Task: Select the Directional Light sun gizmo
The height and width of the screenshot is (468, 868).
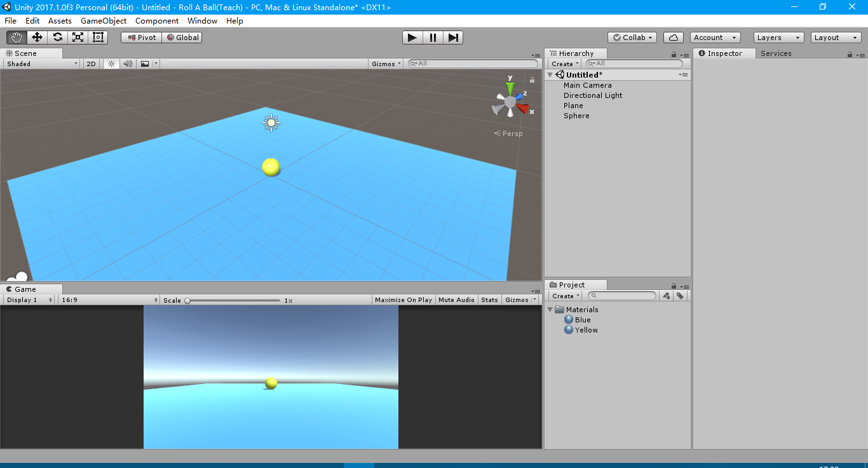Action: [271, 123]
